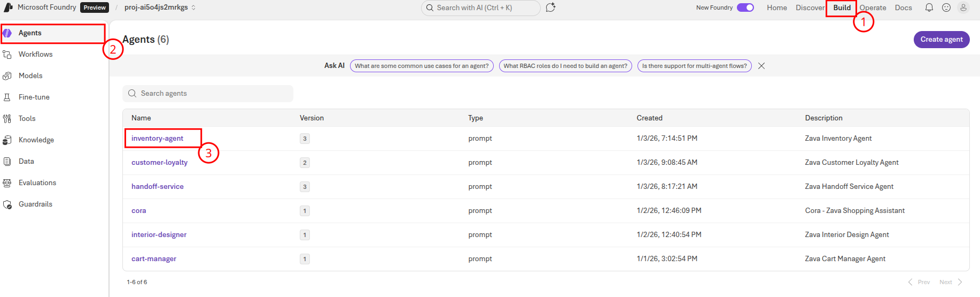Open the Models sidebar icon
This screenshot has height=297, width=980.
pyautogui.click(x=7, y=76)
